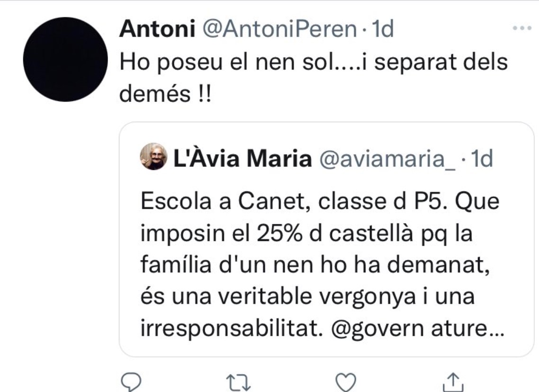Open the Antoni display name
The image size is (539, 392).
tap(158, 30)
